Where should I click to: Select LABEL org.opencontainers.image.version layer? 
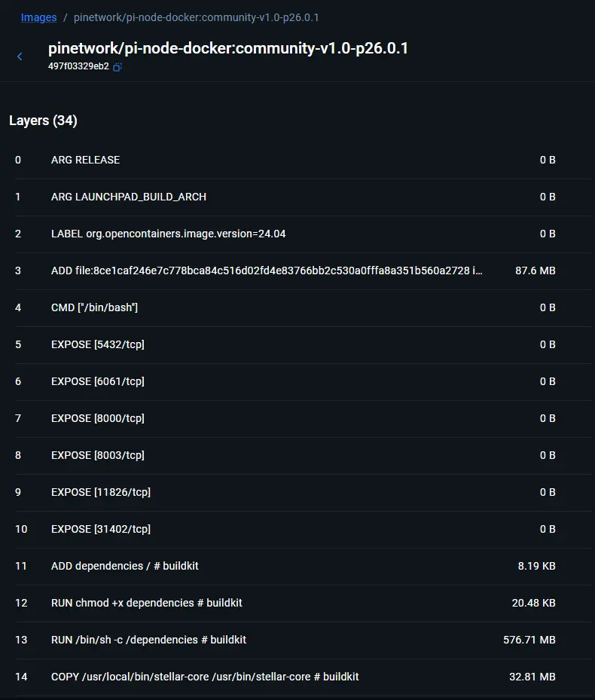(304, 234)
